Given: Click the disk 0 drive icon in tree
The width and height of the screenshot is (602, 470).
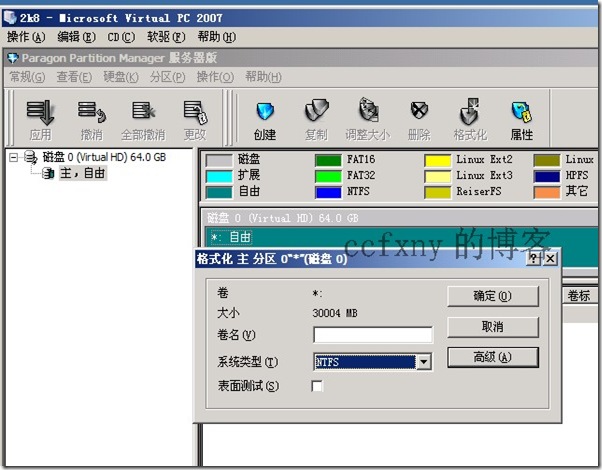Looking at the screenshot, I should click(31, 157).
